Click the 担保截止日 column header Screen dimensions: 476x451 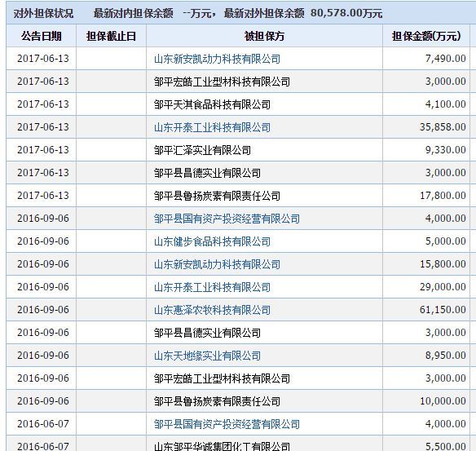pos(111,36)
